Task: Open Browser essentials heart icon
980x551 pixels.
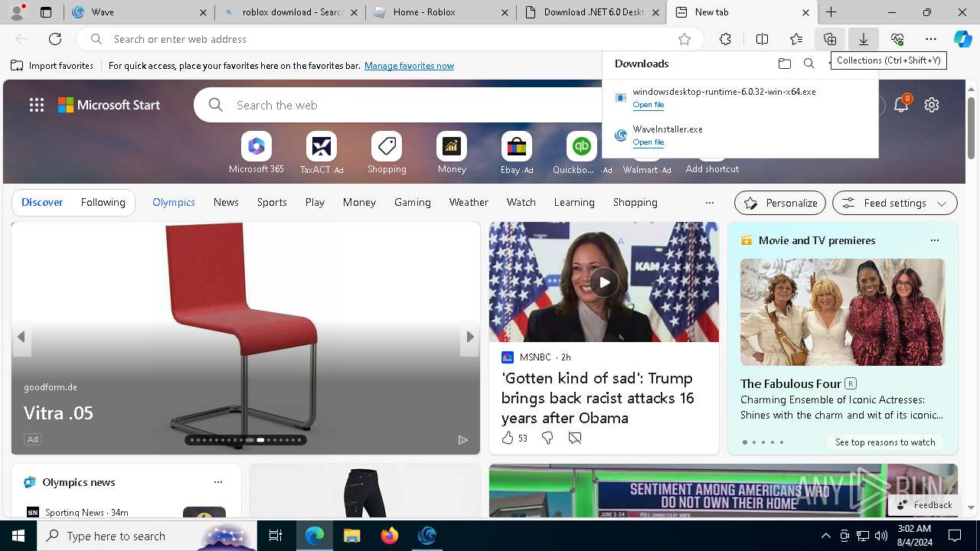Action: 897,39
